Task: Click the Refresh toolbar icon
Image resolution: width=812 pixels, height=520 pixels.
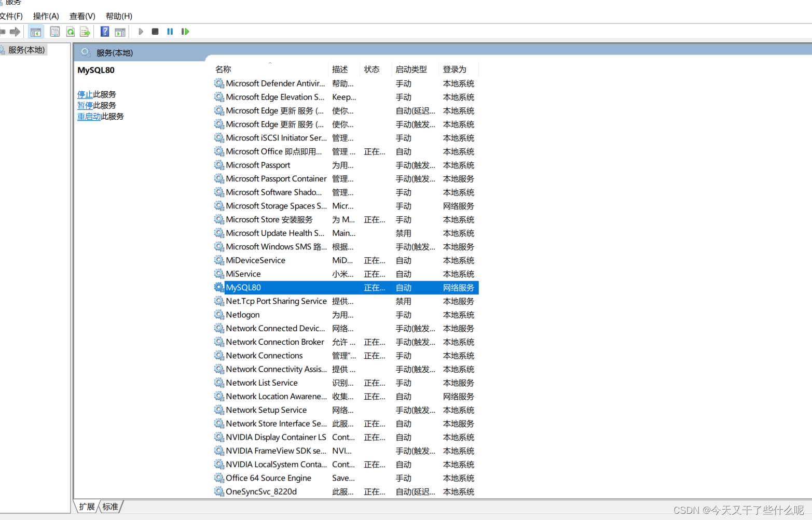Action: pos(70,32)
